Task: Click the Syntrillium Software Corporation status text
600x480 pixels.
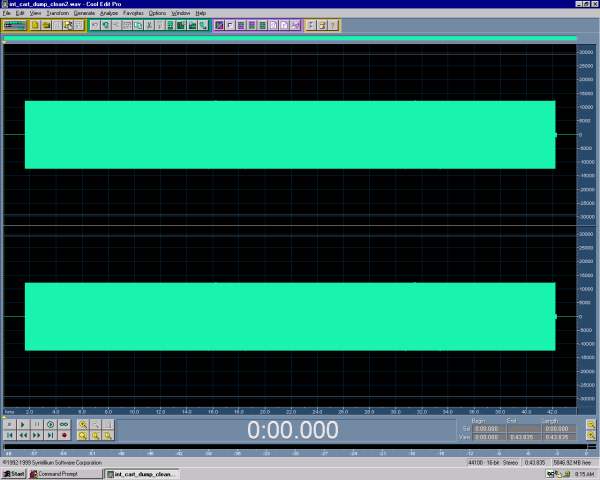Action: [x=52, y=463]
